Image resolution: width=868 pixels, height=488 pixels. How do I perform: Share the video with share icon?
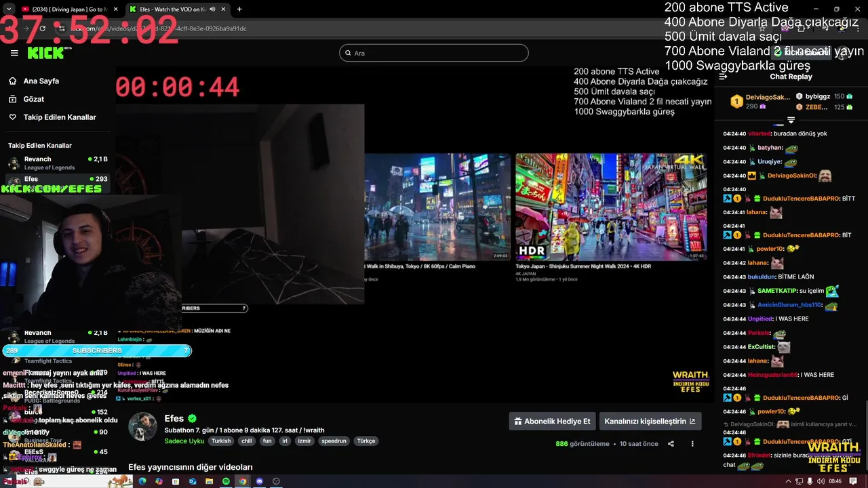[671, 444]
